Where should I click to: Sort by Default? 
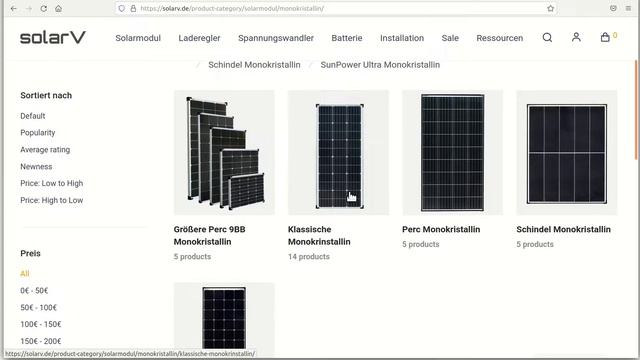(x=33, y=116)
